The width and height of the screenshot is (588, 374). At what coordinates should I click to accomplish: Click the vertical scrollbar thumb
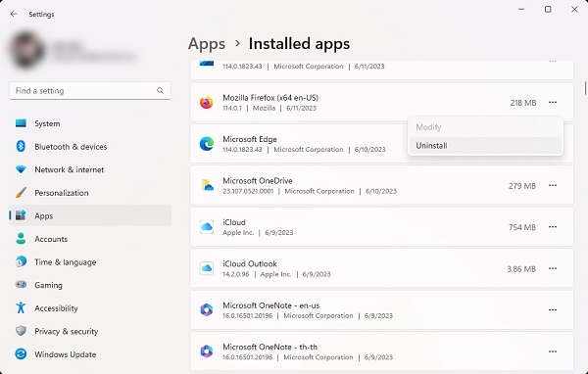[585, 88]
